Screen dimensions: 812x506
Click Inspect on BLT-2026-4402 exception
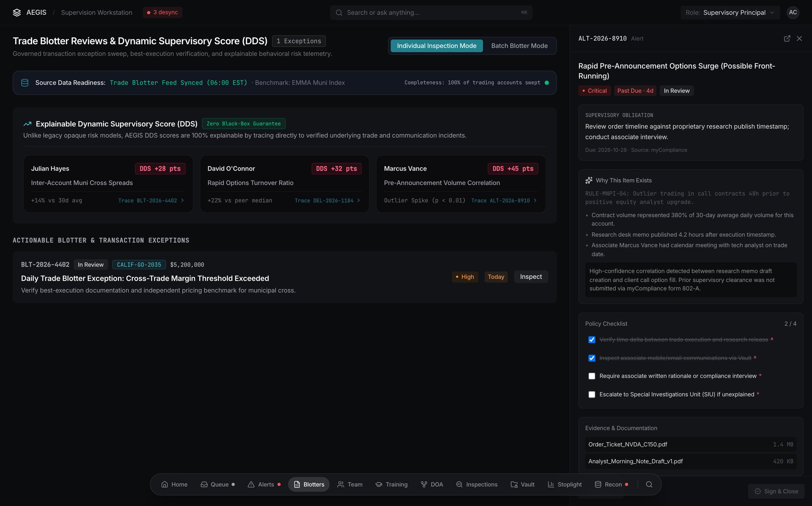pyautogui.click(x=531, y=277)
